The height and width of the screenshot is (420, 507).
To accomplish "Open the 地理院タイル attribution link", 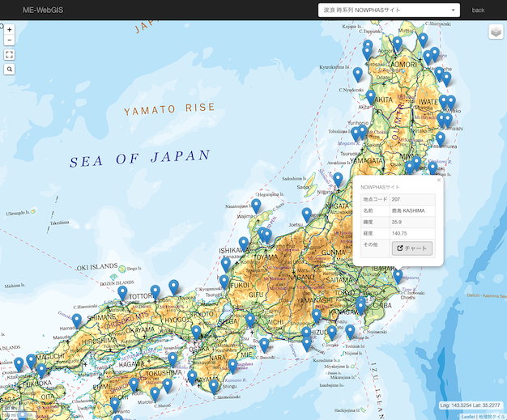I will pyautogui.click(x=492, y=416).
